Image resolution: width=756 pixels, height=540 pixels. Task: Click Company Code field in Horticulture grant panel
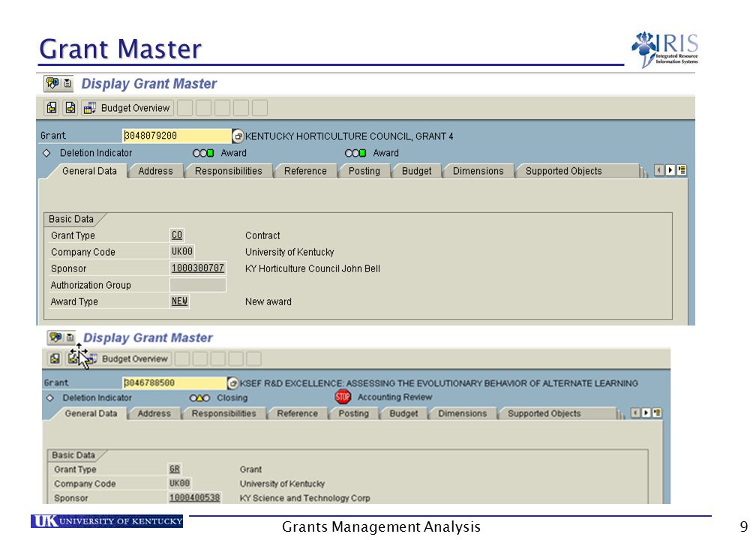182,252
